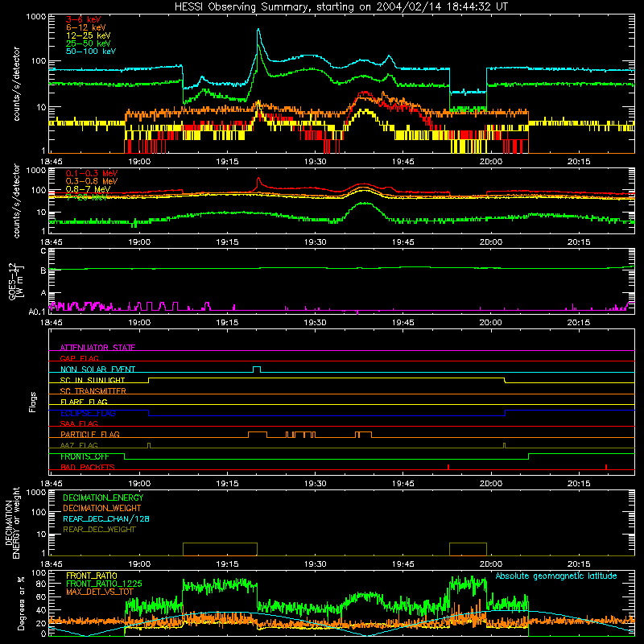Image resolution: width=644 pixels, height=644 pixels.
Task: Click the ECLIPSE_FLAG label
Action: point(88,413)
